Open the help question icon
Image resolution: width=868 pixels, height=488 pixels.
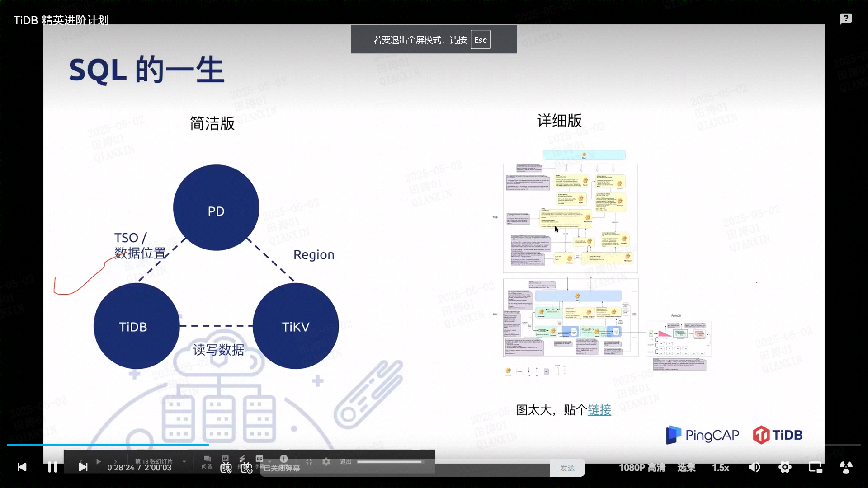click(846, 19)
